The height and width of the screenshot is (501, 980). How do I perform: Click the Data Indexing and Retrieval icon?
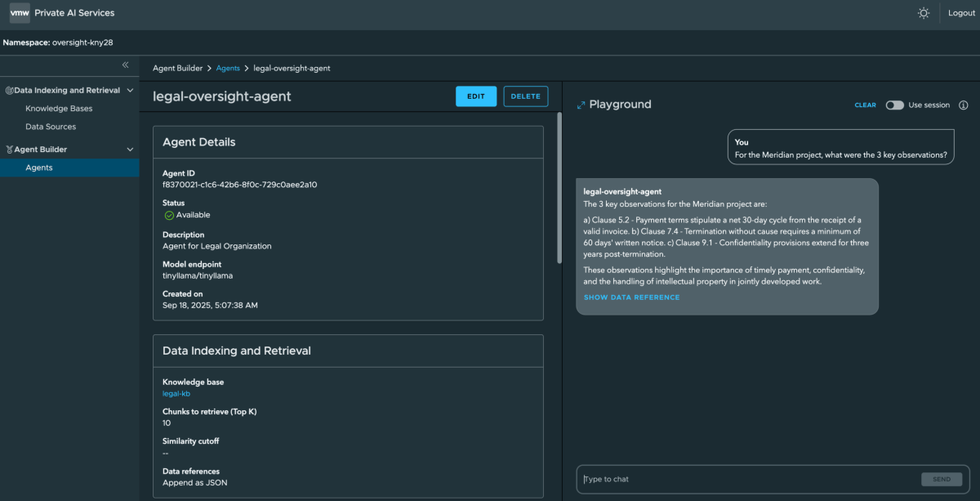click(9, 91)
